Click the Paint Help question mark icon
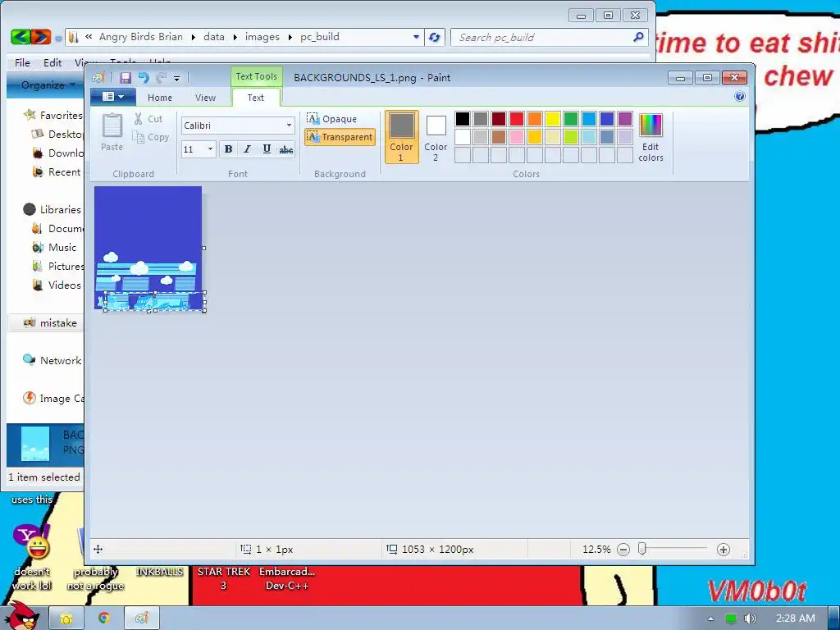The image size is (840, 630). coord(740,97)
